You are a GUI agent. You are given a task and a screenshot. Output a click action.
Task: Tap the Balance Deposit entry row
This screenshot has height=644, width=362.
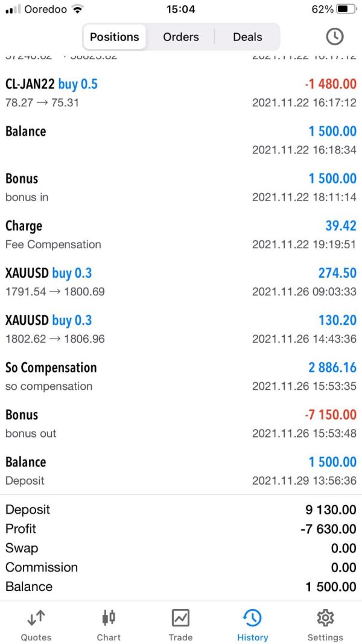[180, 471]
